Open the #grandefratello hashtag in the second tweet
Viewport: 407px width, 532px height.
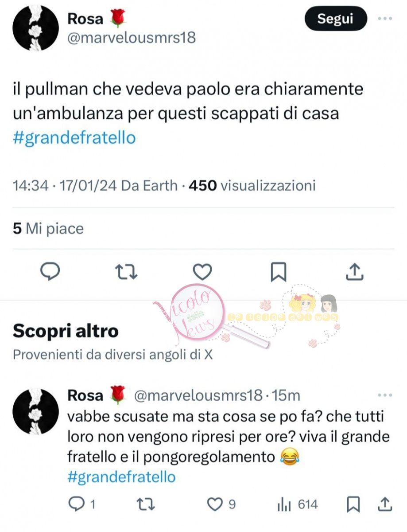[122, 477]
